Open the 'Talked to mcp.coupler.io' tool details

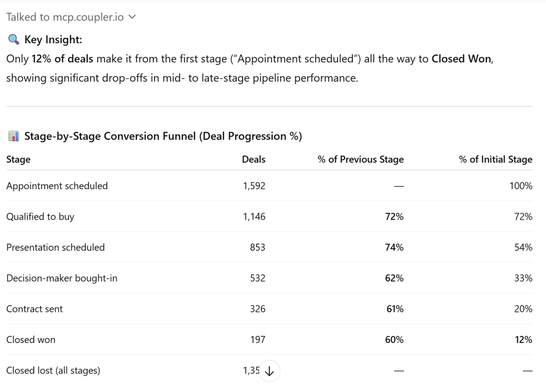65,17
